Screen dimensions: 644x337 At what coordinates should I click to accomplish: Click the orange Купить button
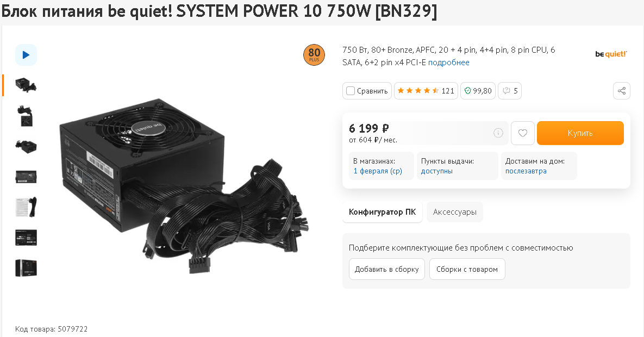[x=580, y=133]
